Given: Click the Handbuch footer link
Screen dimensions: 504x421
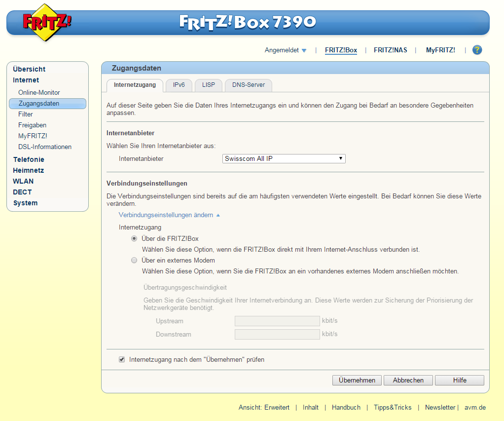Looking at the screenshot, I should pos(346,407).
